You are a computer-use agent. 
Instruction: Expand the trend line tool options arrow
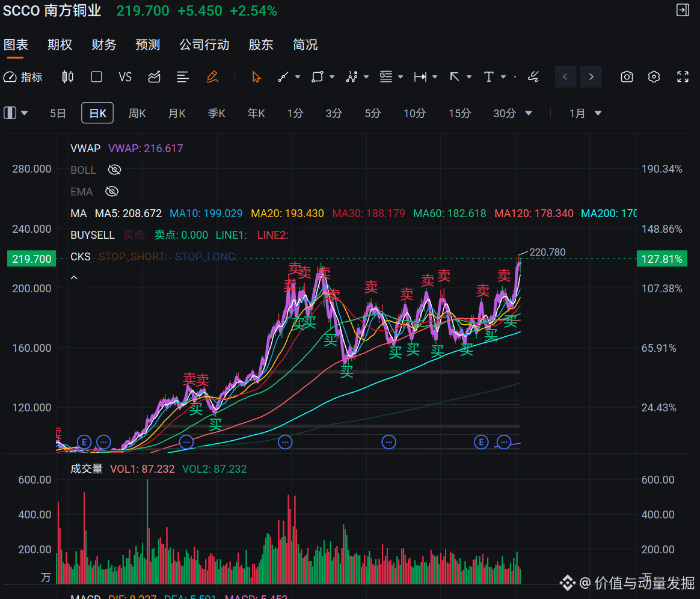tap(298, 77)
